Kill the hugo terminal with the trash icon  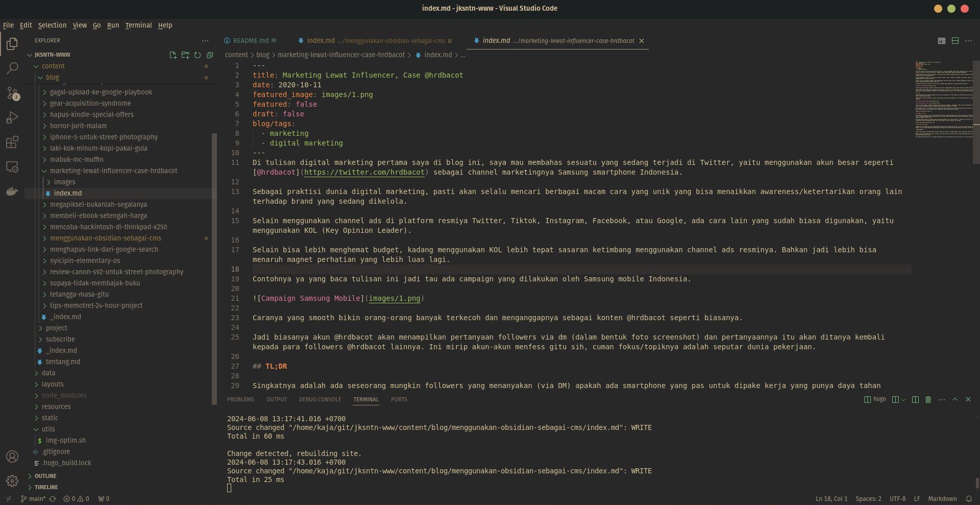[x=927, y=400]
